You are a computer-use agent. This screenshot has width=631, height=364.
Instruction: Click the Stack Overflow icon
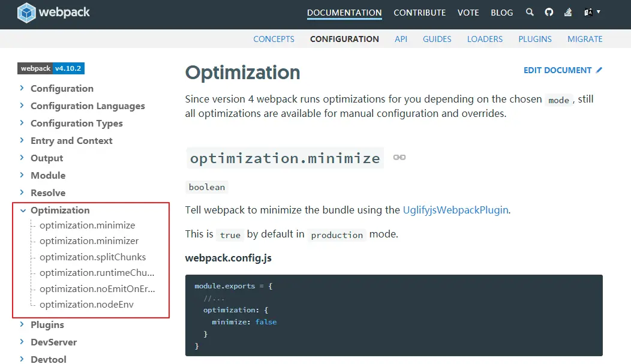tap(567, 12)
